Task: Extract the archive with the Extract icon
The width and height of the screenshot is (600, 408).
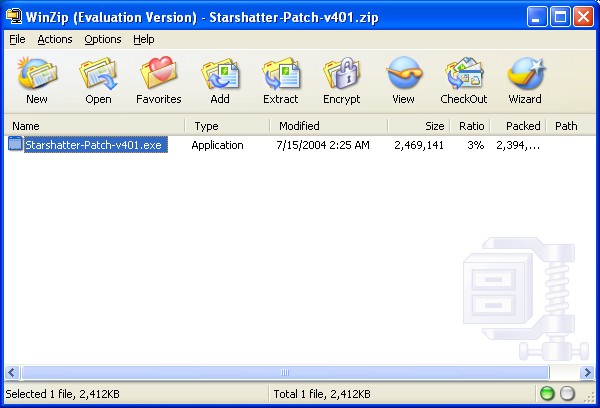Action: pos(281,73)
